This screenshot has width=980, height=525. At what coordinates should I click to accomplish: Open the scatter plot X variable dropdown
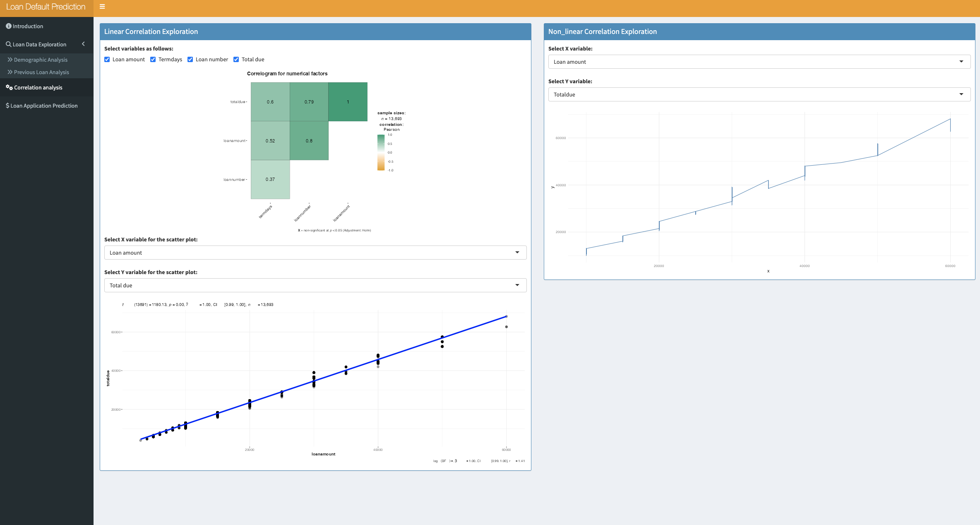point(315,253)
